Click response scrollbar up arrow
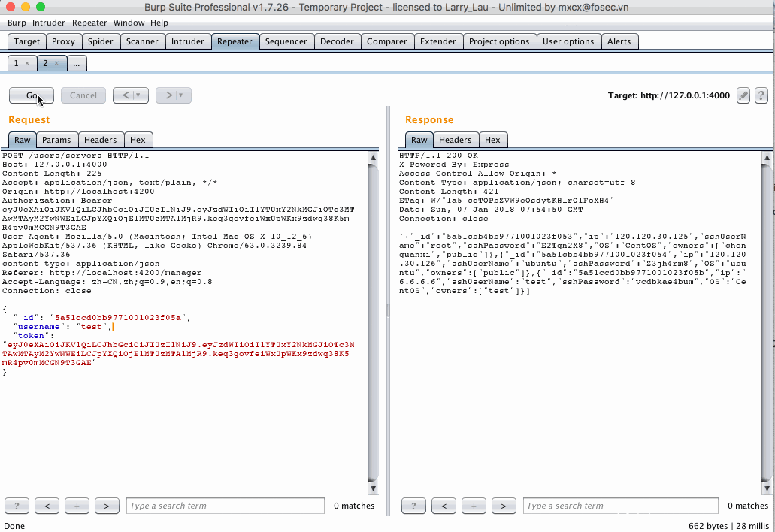This screenshot has width=775, height=532. coord(767,158)
